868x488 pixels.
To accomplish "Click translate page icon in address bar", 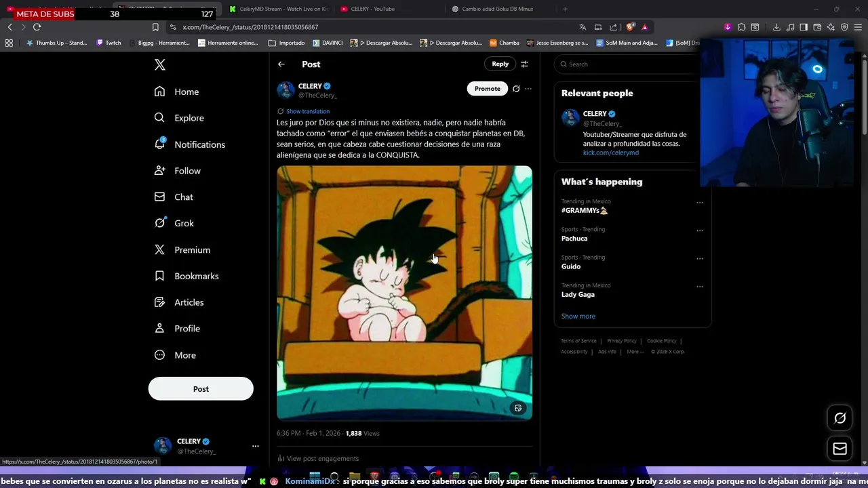I will pyautogui.click(x=582, y=27).
